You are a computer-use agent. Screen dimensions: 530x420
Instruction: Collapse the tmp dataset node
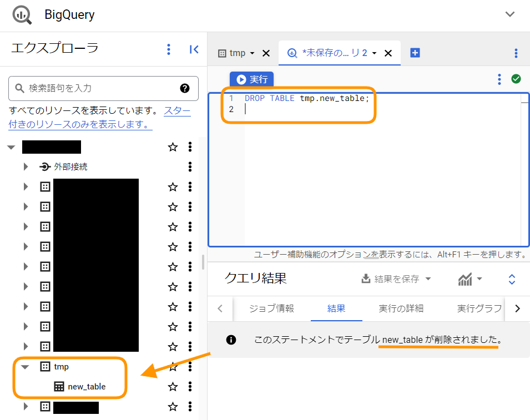pos(25,367)
